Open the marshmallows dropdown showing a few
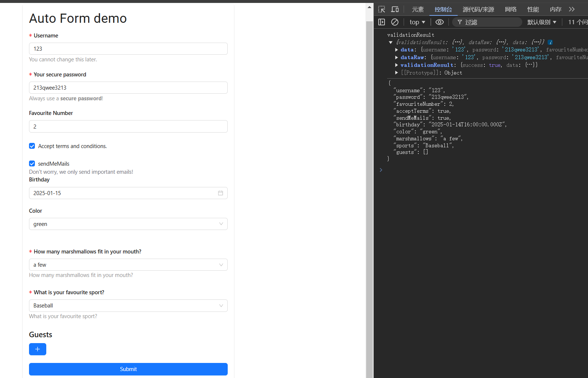Viewport: 588px width, 378px height. (128, 264)
